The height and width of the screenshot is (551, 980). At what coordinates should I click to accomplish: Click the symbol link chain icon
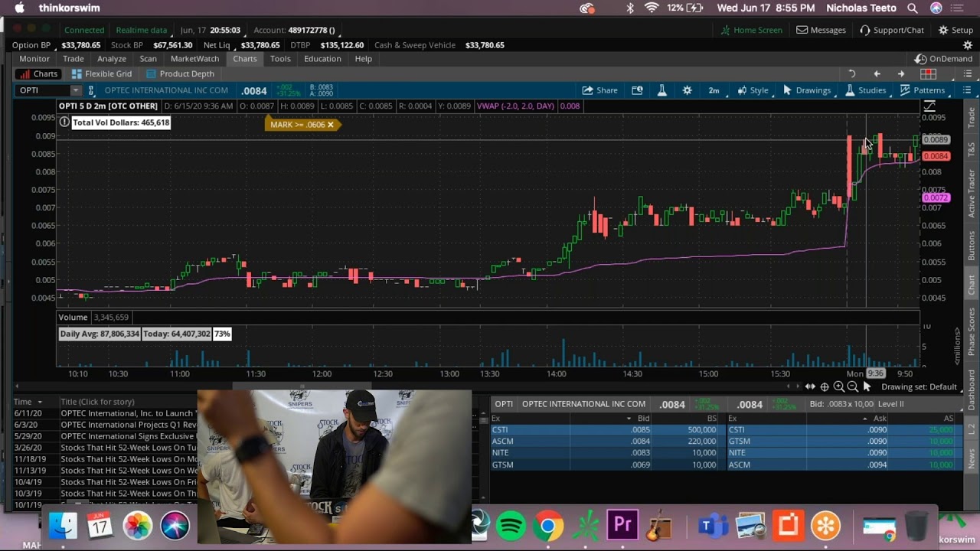tap(91, 90)
